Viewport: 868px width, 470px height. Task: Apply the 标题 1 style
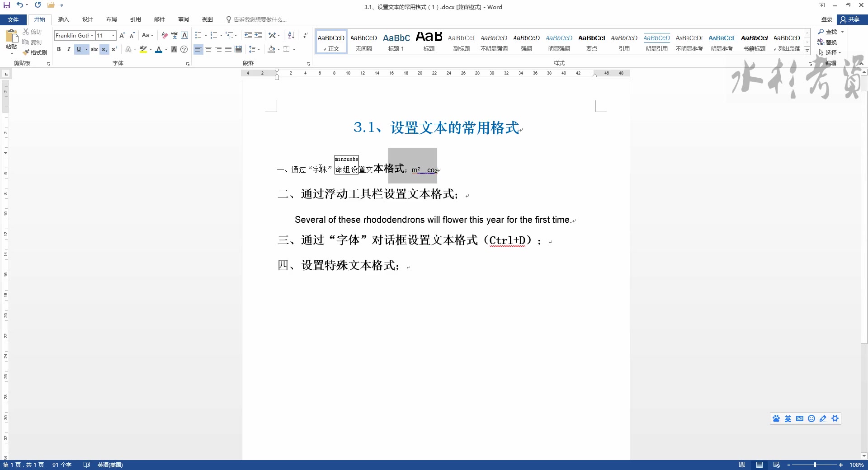pos(396,42)
